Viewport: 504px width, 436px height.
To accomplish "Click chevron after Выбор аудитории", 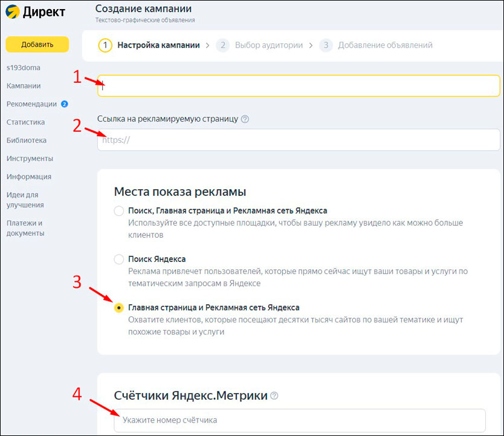I will point(311,45).
